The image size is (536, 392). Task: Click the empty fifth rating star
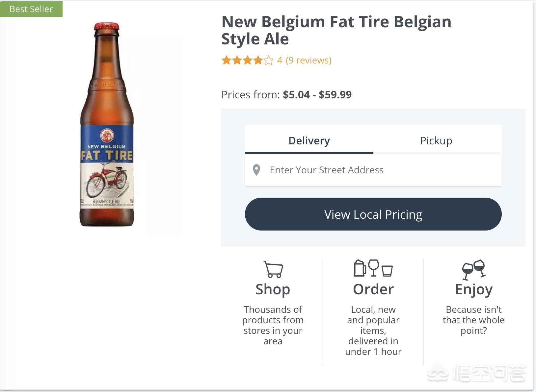coord(269,60)
